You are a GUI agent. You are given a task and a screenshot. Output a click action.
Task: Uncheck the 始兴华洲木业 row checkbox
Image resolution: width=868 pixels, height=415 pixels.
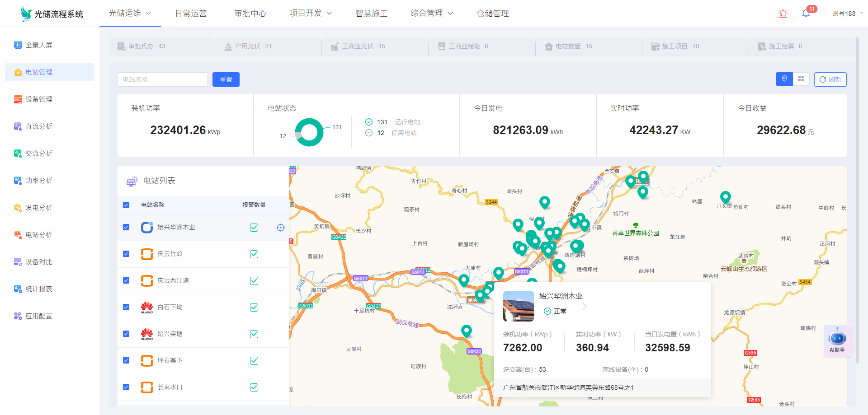point(126,227)
